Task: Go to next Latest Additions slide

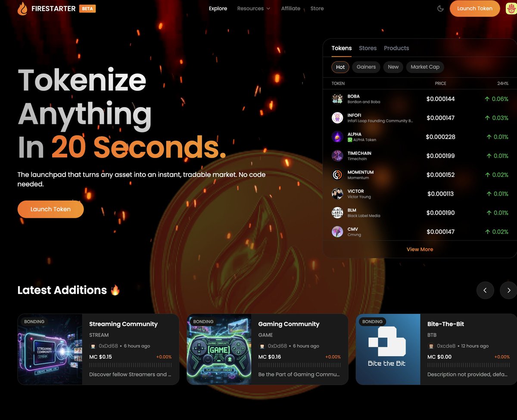Action: [508, 290]
